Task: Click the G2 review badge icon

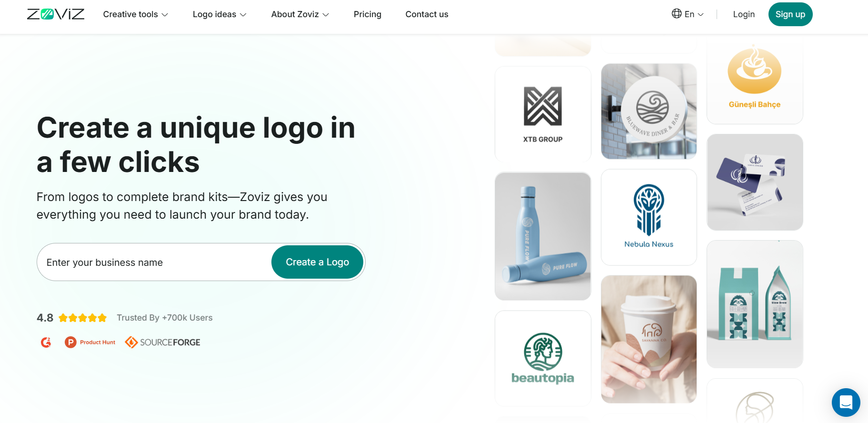Action: coord(46,342)
